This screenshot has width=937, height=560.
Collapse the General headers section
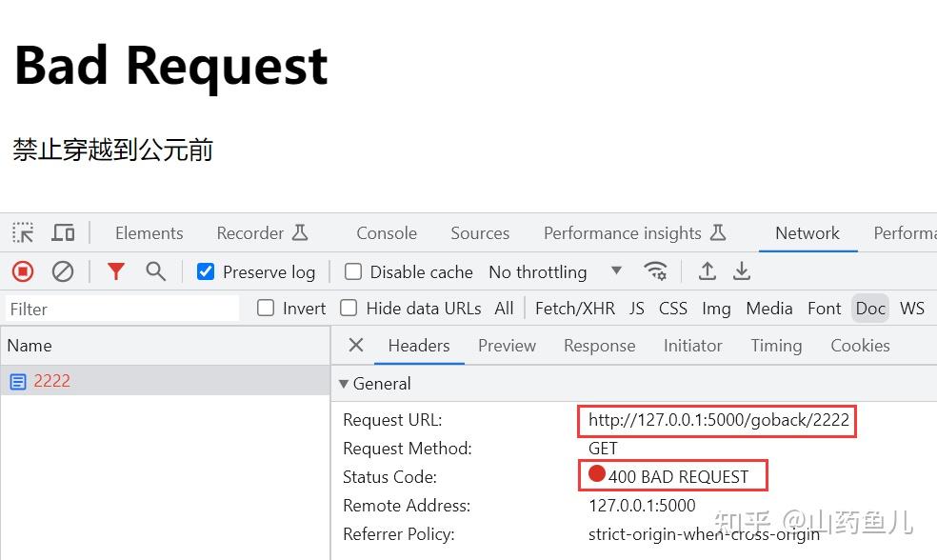click(345, 384)
